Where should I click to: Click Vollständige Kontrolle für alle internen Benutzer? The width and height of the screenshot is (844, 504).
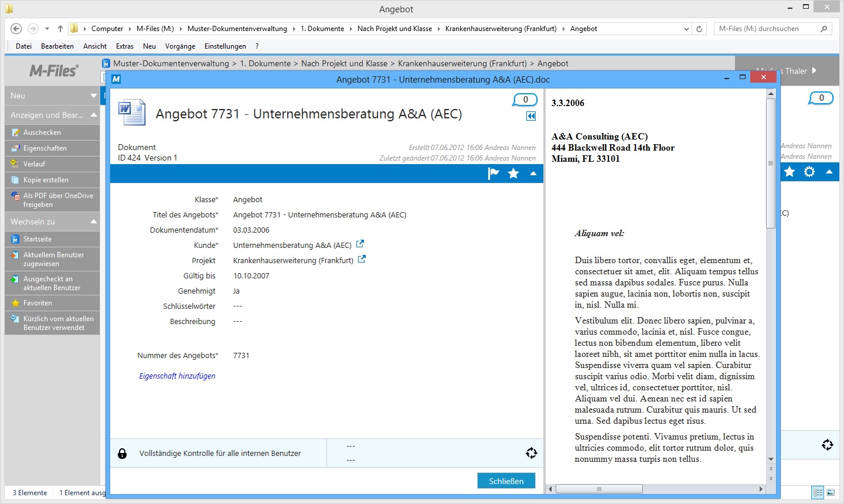click(220, 454)
